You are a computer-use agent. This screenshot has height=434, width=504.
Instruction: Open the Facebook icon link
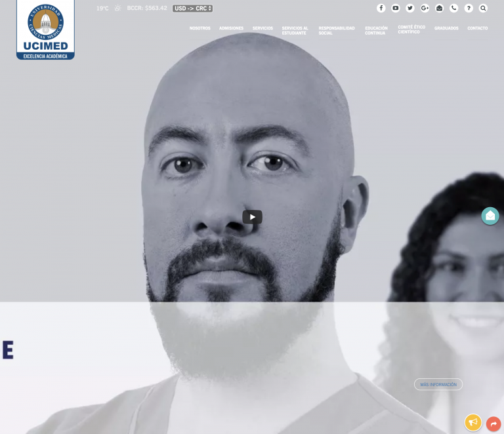[x=381, y=9]
